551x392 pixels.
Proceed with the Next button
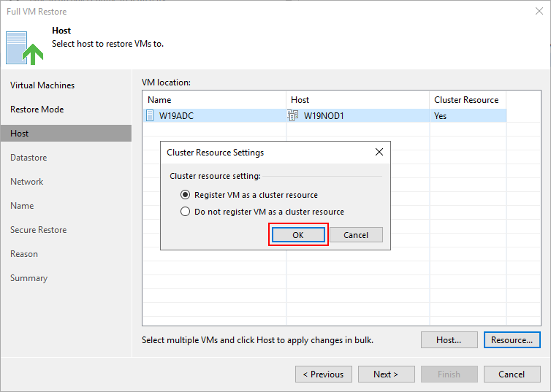[x=386, y=374]
